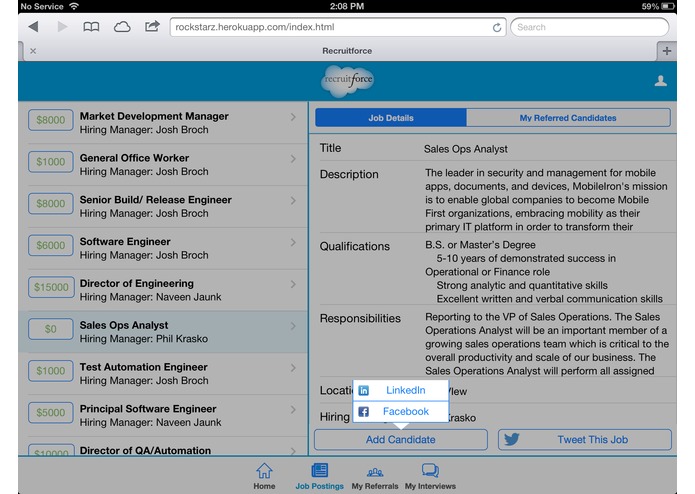Click the Add Candidate button
Viewport: 695px width, 494px height.
click(x=401, y=440)
